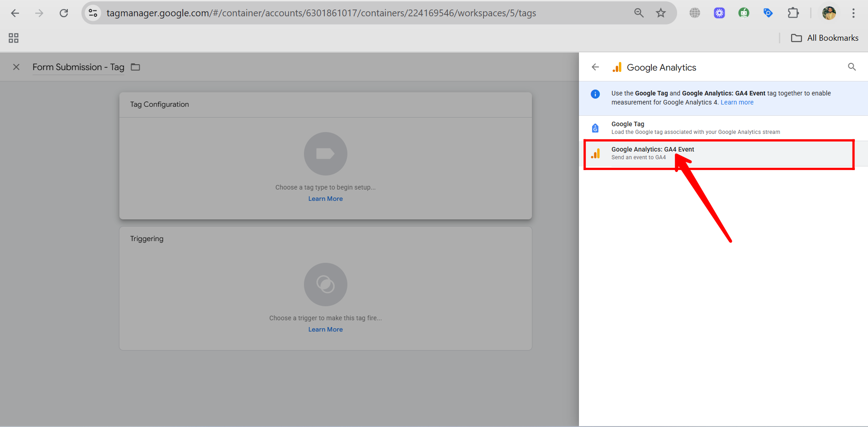Open the Chrome profile avatar
Viewport: 868px width, 427px height.
pyautogui.click(x=829, y=13)
